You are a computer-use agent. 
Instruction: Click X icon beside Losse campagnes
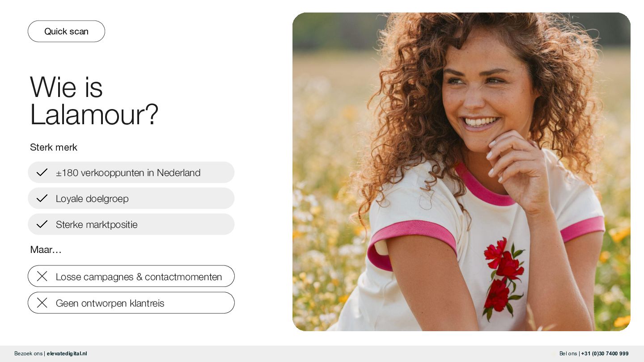42,276
